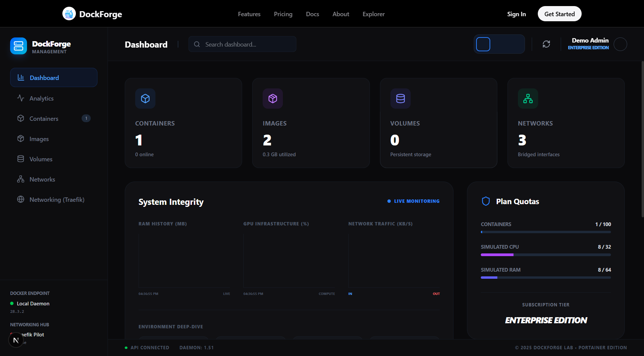Click the dashboard search field
The width and height of the screenshot is (644, 356).
click(x=242, y=44)
